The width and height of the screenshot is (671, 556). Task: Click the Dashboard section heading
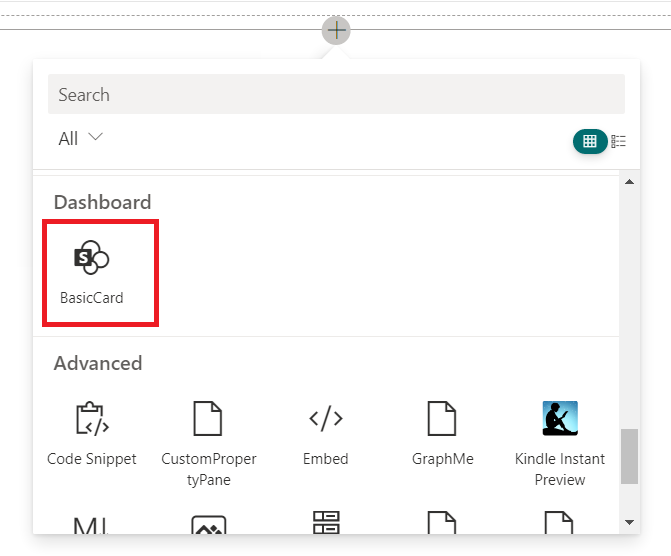[x=102, y=202]
